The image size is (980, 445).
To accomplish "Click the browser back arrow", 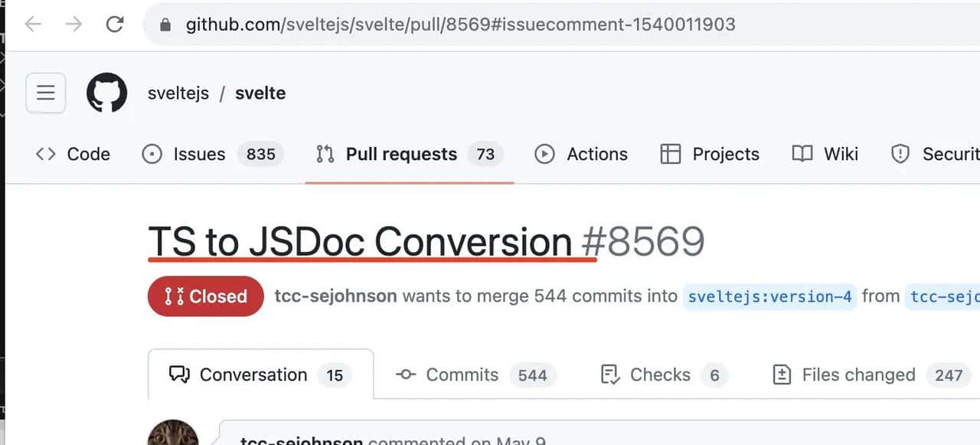I will pos(33,25).
